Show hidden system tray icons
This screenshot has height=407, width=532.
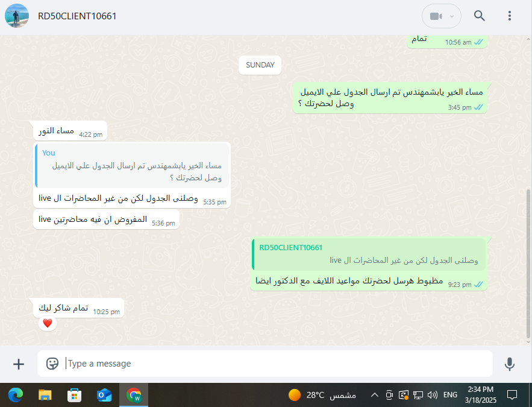click(x=375, y=395)
